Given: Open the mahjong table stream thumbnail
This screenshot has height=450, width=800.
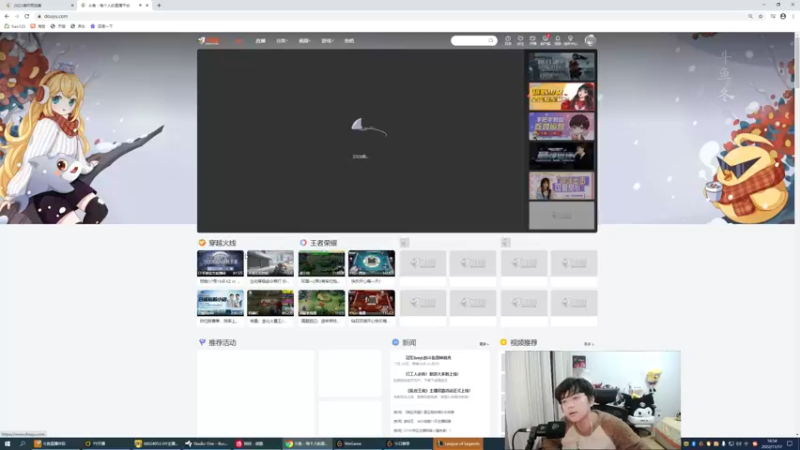Looking at the screenshot, I should coord(371,263).
